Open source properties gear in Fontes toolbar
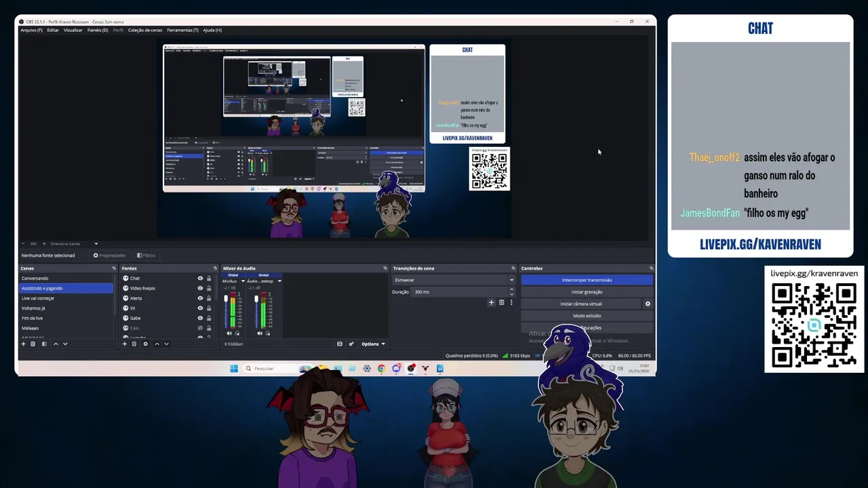868x488 pixels. (x=145, y=344)
